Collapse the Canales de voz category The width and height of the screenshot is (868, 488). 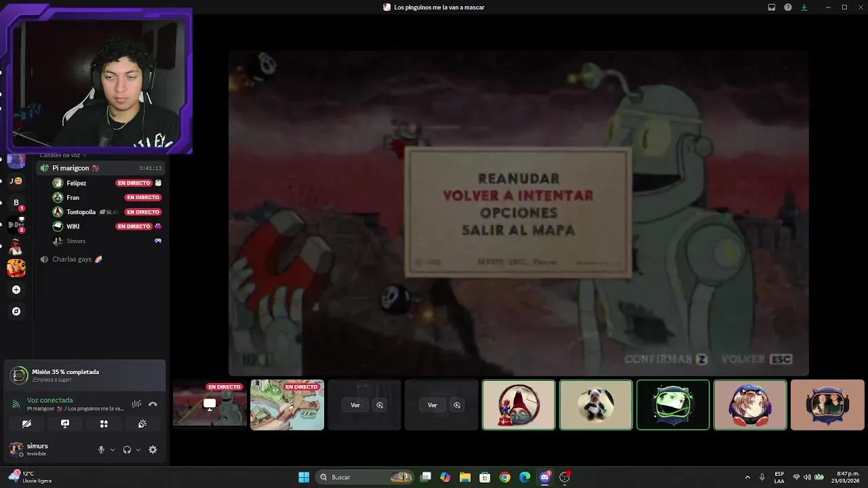[62, 155]
